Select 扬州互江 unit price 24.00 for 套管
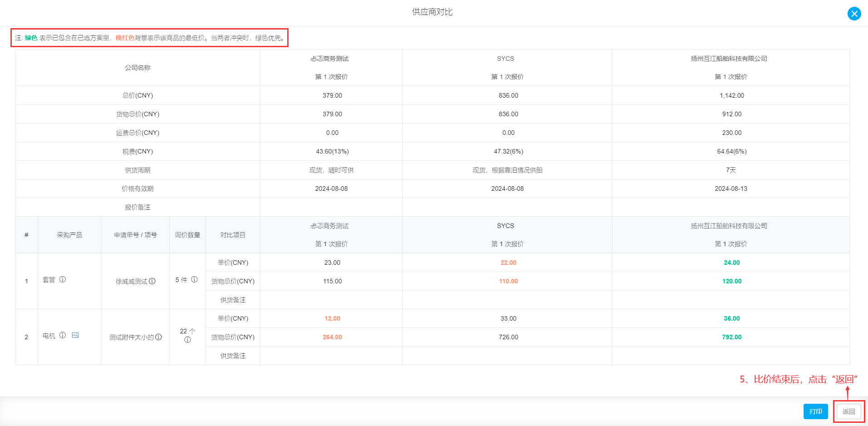 click(x=731, y=263)
